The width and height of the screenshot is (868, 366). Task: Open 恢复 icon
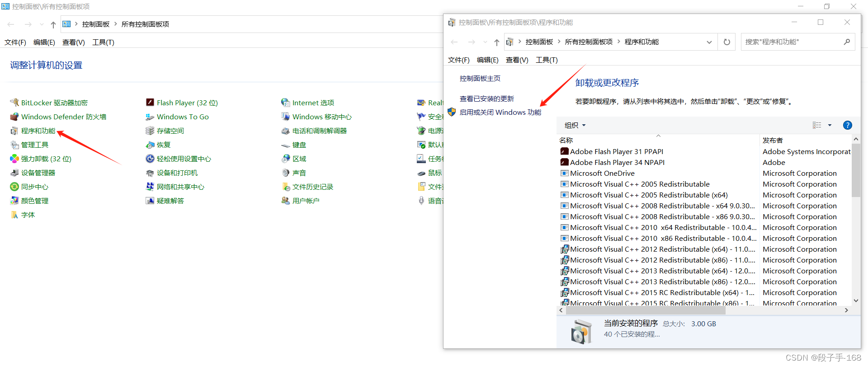tap(150, 145)
